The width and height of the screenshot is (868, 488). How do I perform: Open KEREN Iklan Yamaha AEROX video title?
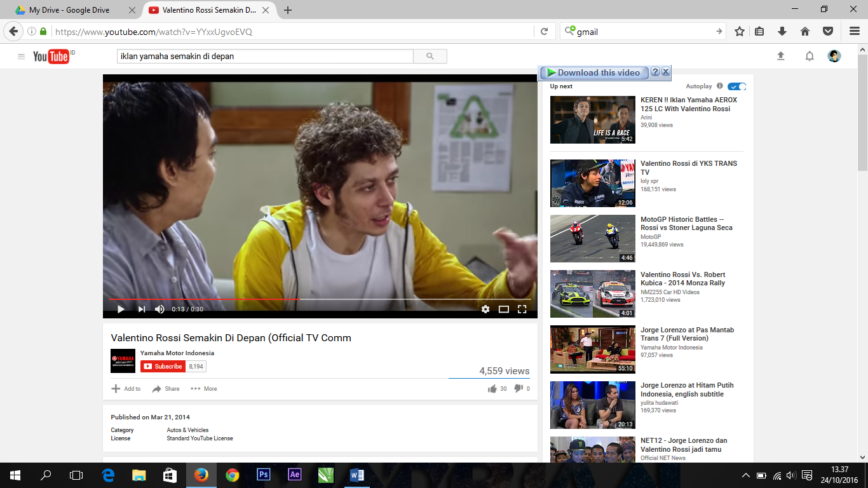tap(689, 104)
